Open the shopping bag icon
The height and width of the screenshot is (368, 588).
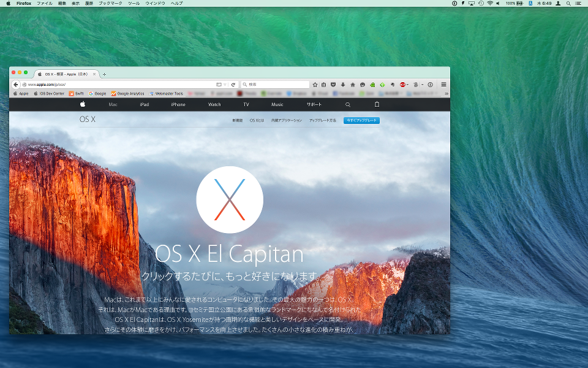(x=377, y=104)
